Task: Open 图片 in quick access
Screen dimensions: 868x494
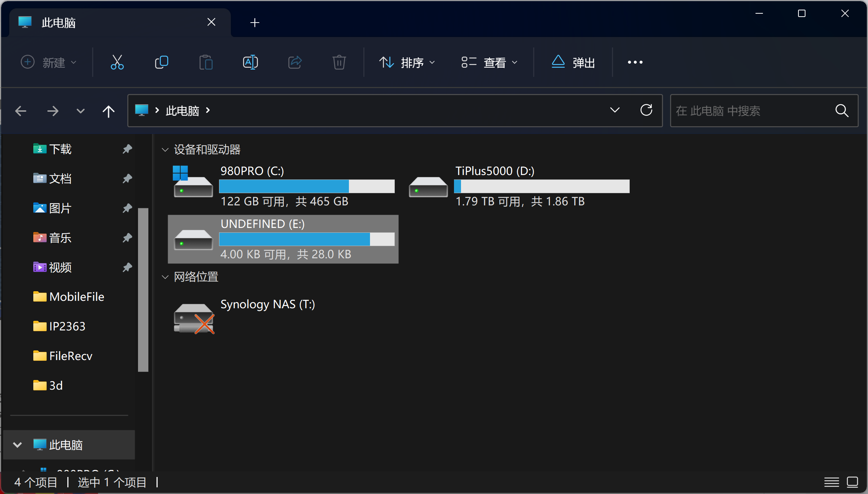Action: tap(60, 208)
